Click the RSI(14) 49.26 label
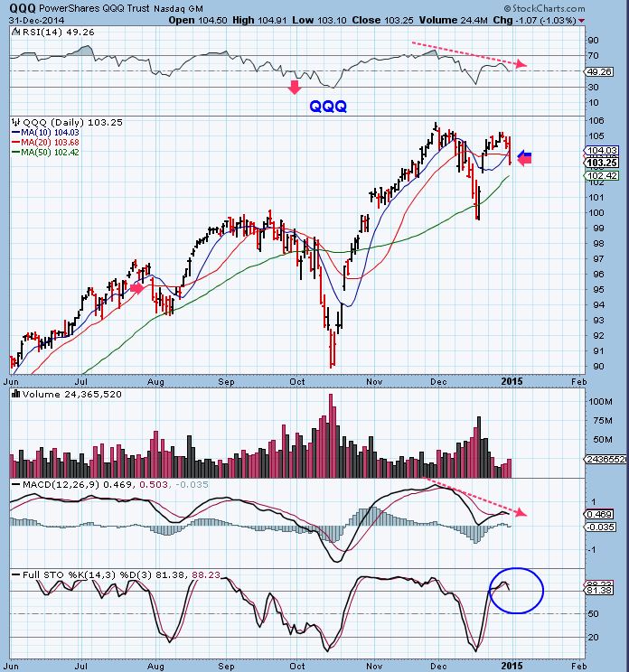 (58, 33)
